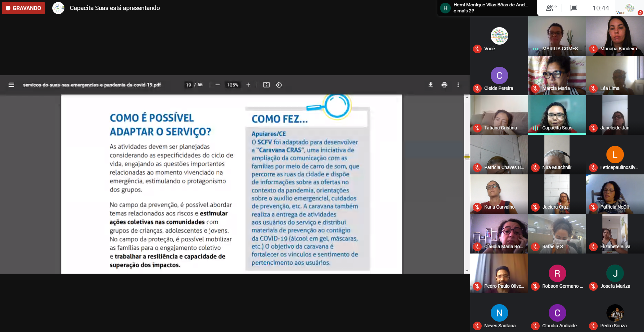
Task: Download the PDF file
Action: tap(430, 85)
